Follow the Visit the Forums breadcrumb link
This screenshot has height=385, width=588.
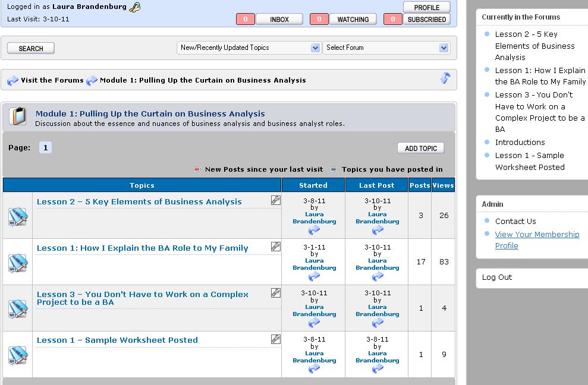pyautogui.click(x=52, y=80)
